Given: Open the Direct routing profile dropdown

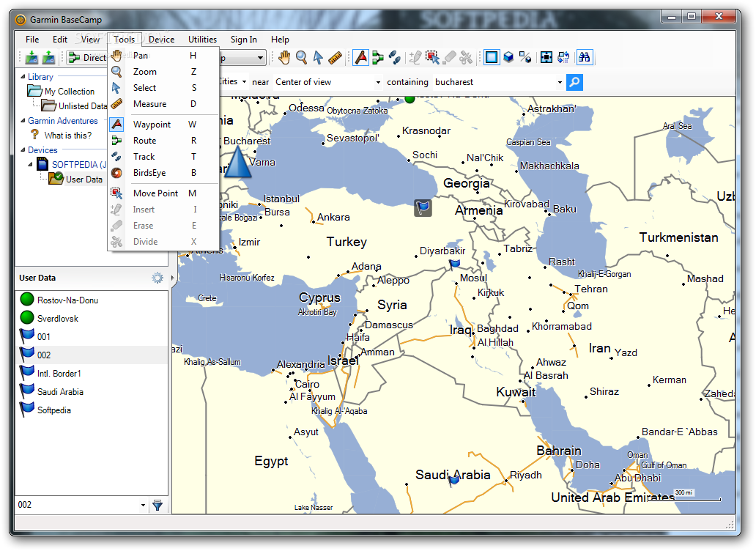Looking at the screenshot, I should (87, 58).
